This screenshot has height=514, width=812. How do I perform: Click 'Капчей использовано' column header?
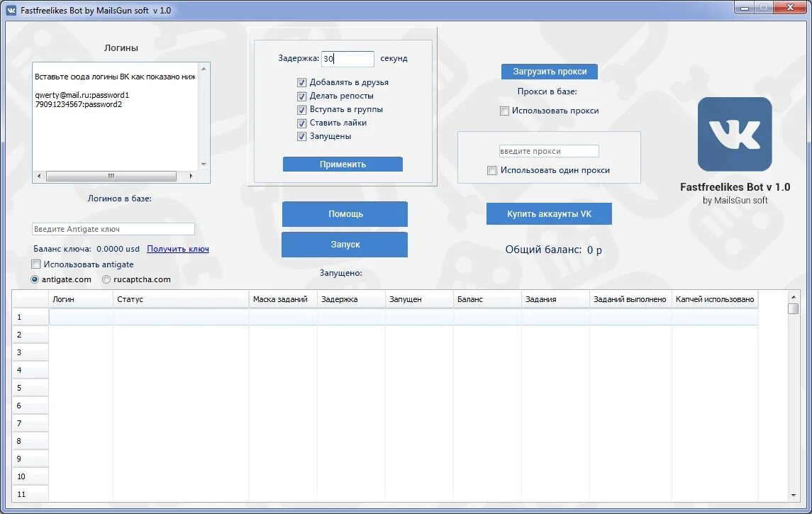pos(715,299)
